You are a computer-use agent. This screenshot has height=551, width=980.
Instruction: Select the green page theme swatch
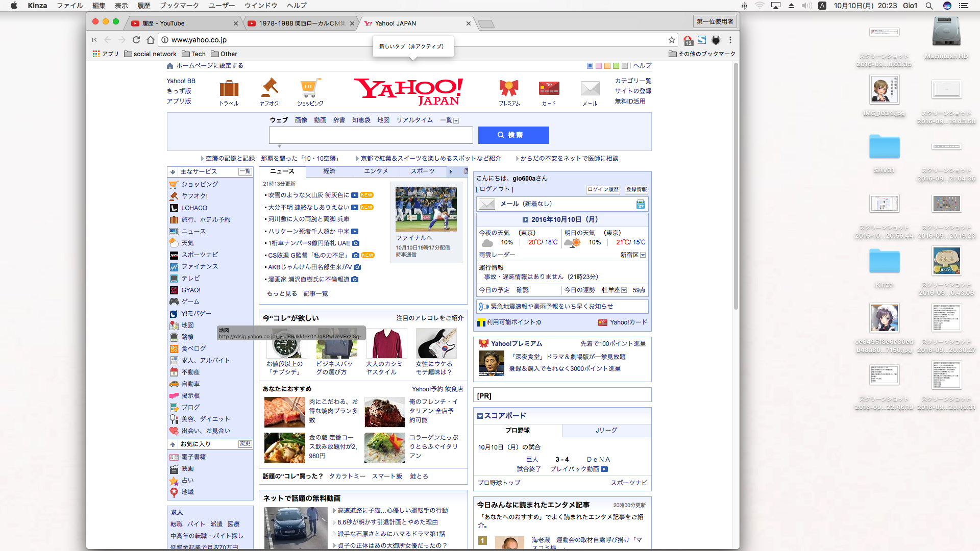coord(616,66)
